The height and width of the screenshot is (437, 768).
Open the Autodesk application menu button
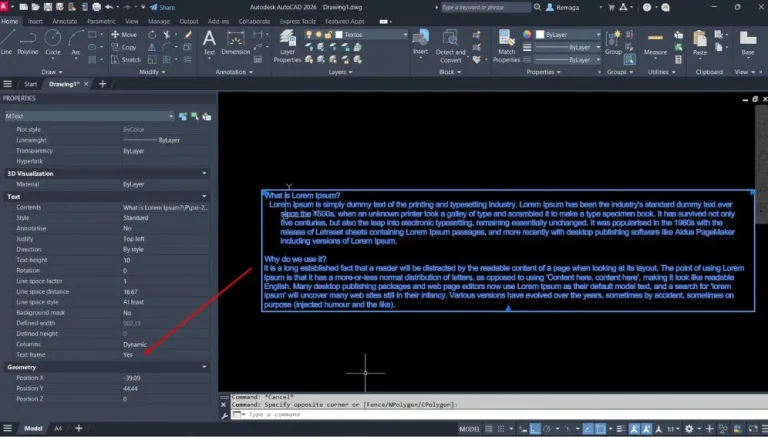coord(4,7)
